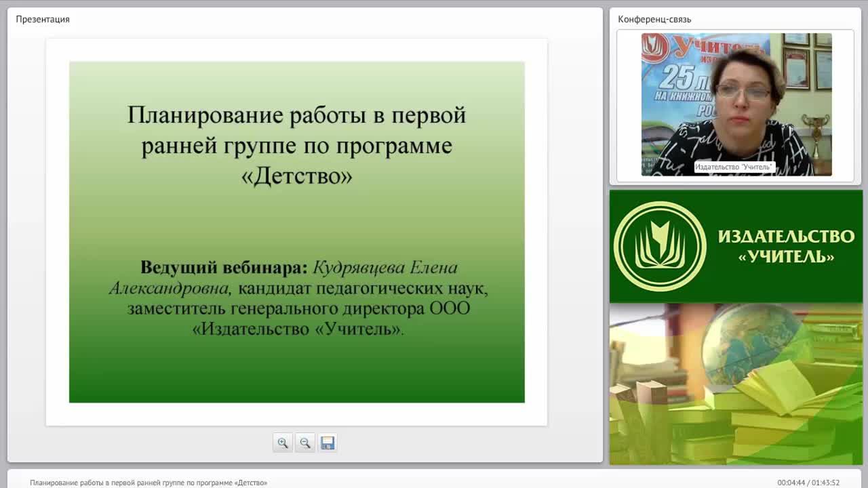Image resolution: width=868 pixels, height=488 pixels.
Task: Click the Кудрявцева Елена presenter name on slide
Action: click(385, 268)
